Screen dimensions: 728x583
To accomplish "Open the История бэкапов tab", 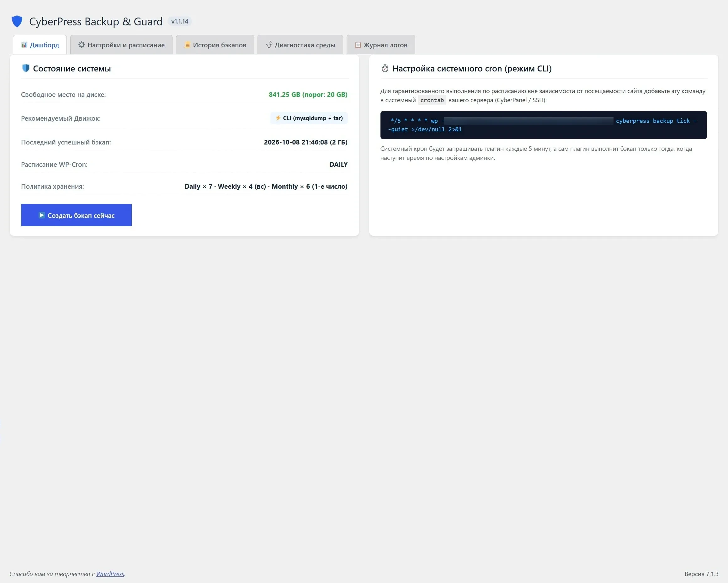I will coord(215,45).
